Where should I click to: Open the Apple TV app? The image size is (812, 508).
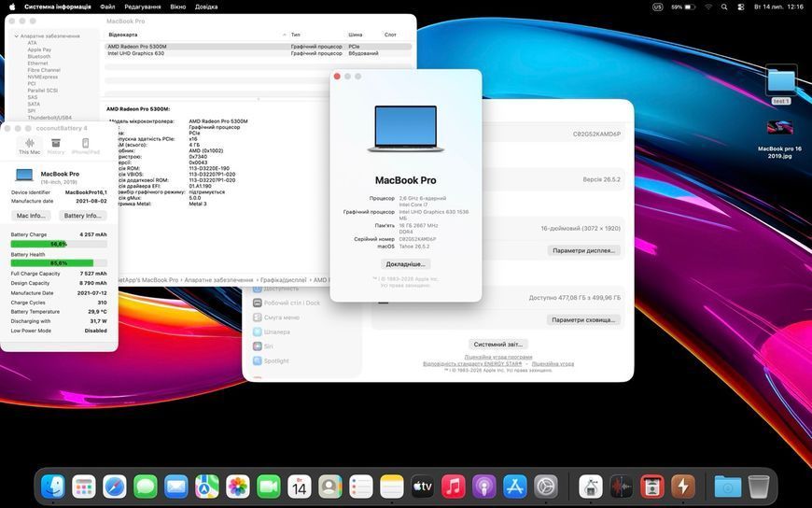pos(423,487)
